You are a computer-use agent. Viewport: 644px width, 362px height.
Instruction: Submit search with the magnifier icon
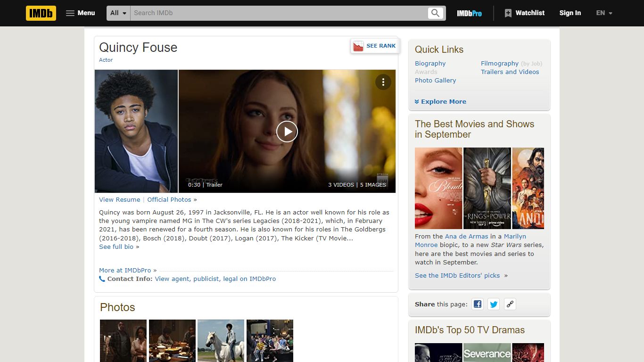(436, 13)
